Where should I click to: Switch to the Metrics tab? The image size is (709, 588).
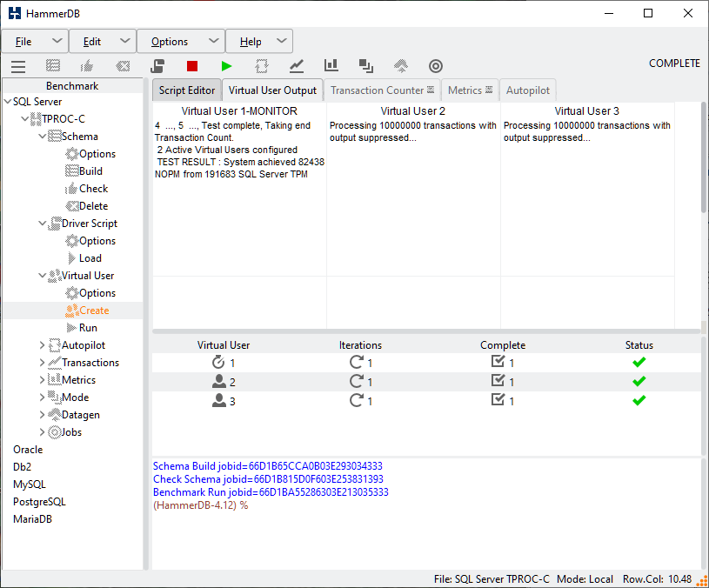pyautogui.click(x=470, y=90)
